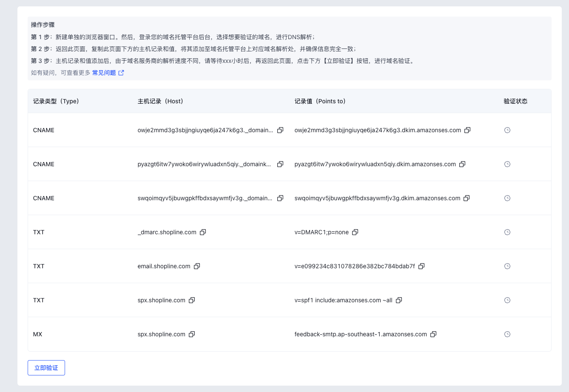569x392 pixels.
Task: Select host text pyazgt6itw7ywoko6wirywluadxn5qiy._domaink…
Action: pyautogui.click(x=205, y=164)
